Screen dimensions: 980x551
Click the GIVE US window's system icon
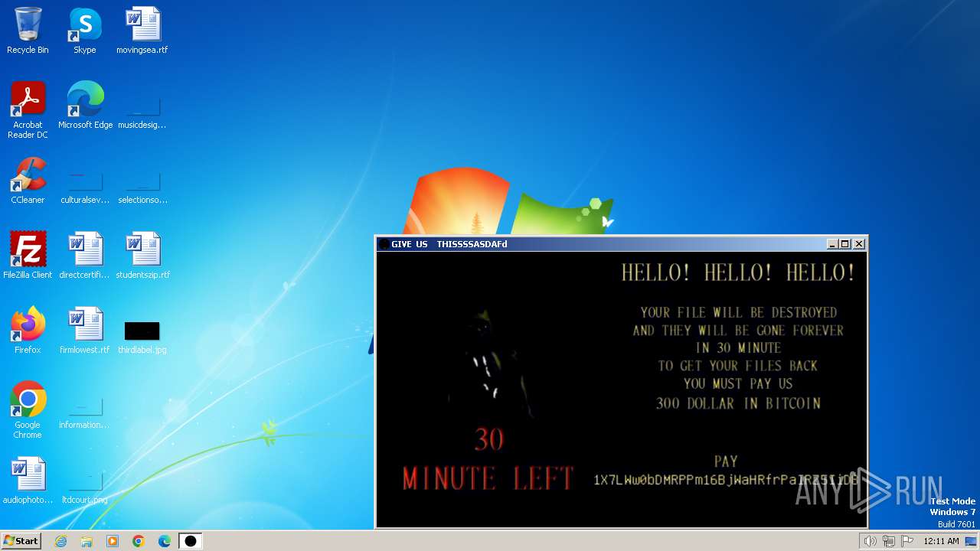384,244
